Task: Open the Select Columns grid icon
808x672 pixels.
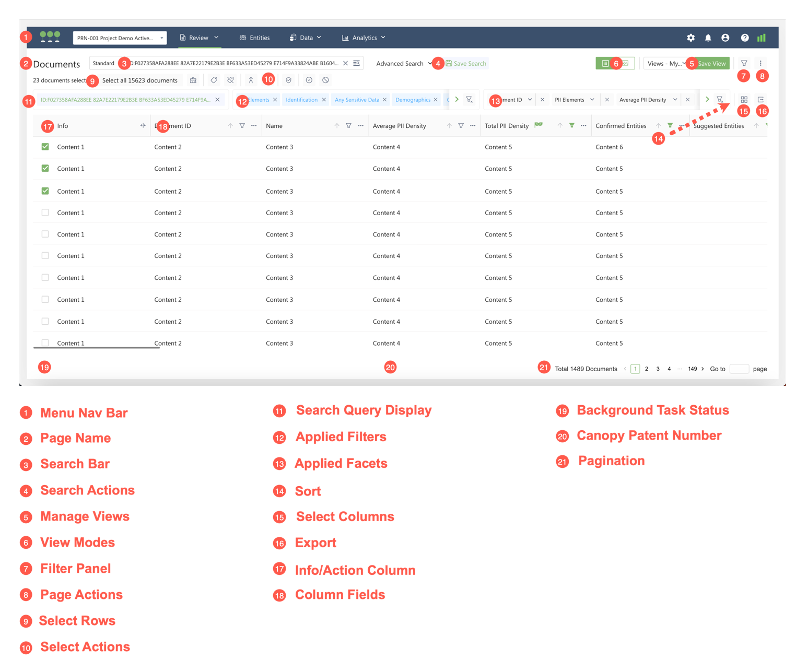Action: [744, 100]
